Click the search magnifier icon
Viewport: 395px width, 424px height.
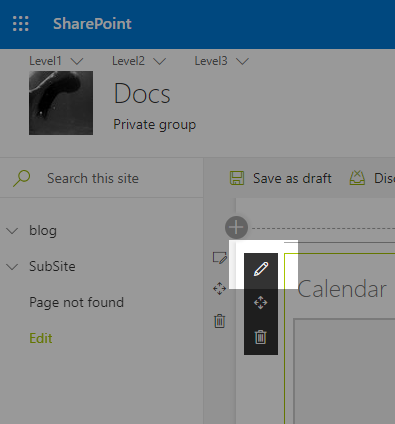tap(22, 178)
